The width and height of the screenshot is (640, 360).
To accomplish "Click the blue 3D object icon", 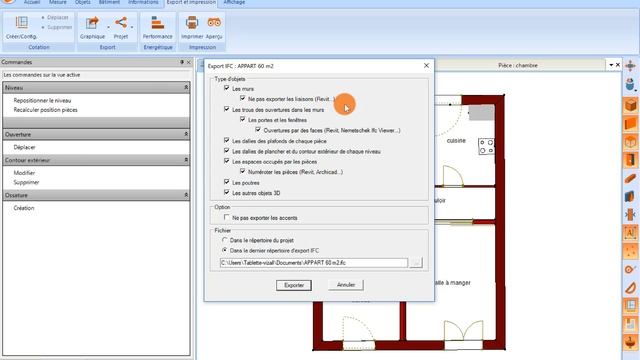I will (630, 197).
